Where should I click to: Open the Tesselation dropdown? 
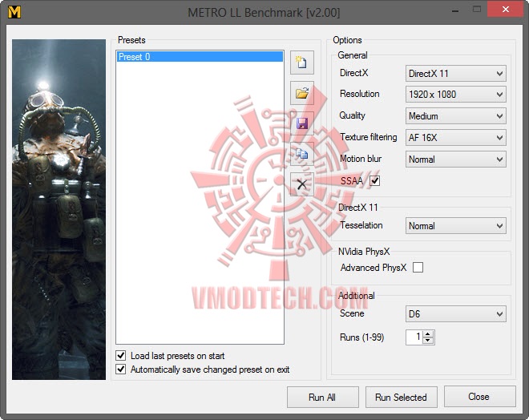click(x=455, y=226)
